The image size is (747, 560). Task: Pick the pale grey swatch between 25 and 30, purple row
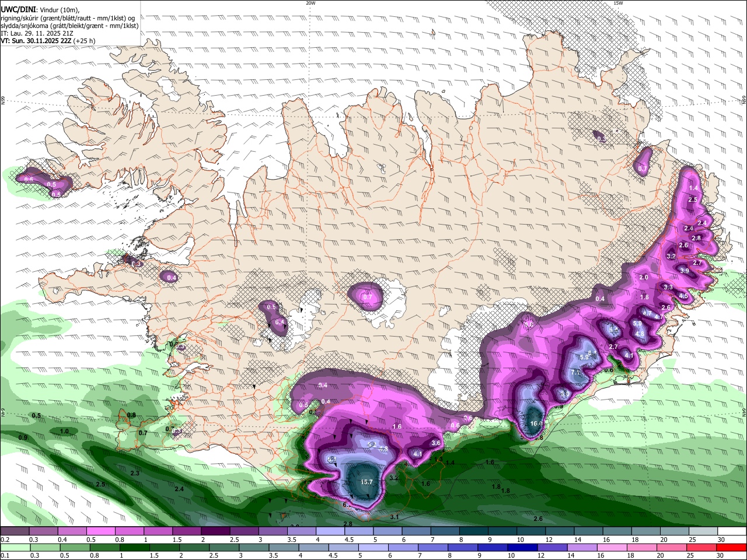703,531
